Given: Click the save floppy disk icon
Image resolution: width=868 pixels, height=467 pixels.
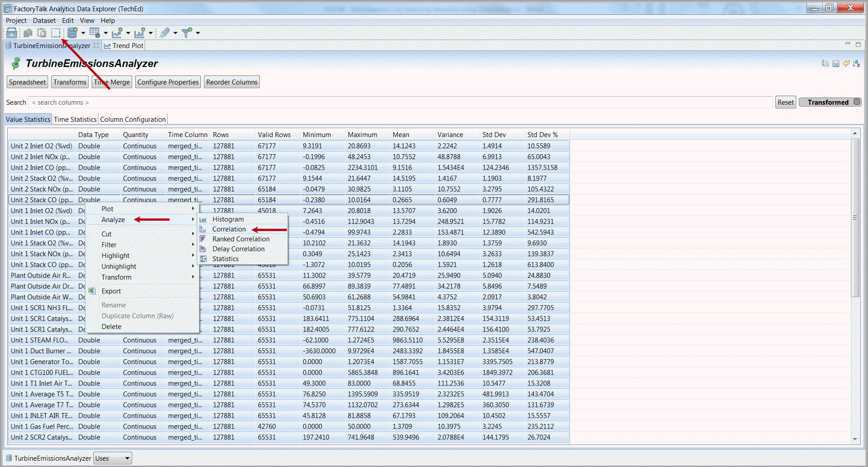Looking at the screenshot, I should (x=836, y=64).
